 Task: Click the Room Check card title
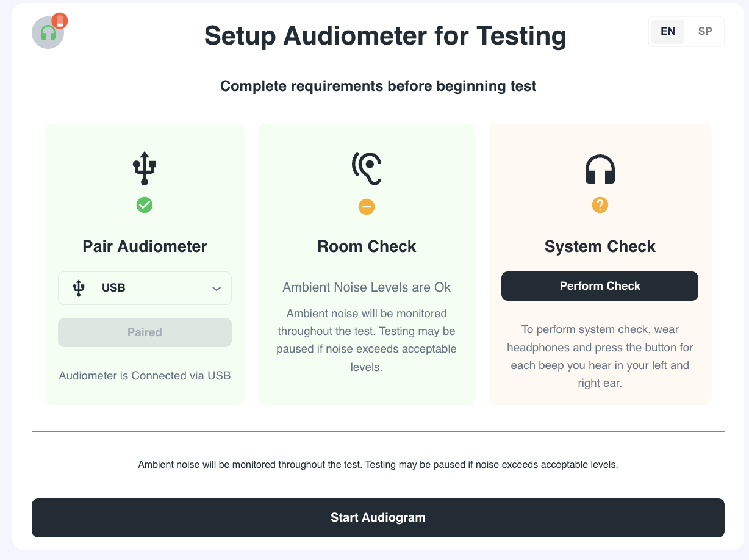[367, 246]
